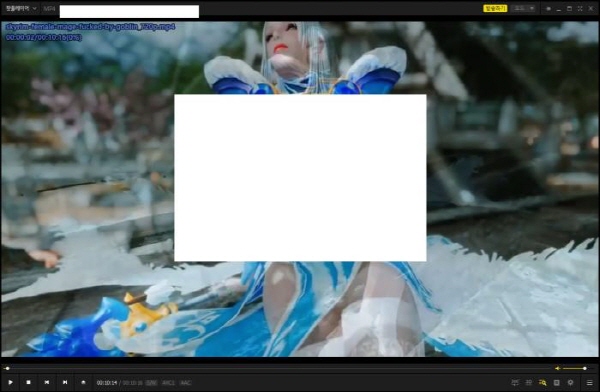600x392 pixels.
Task: Open the PotPlayer main menu dropdown
Action: point(21,8)
